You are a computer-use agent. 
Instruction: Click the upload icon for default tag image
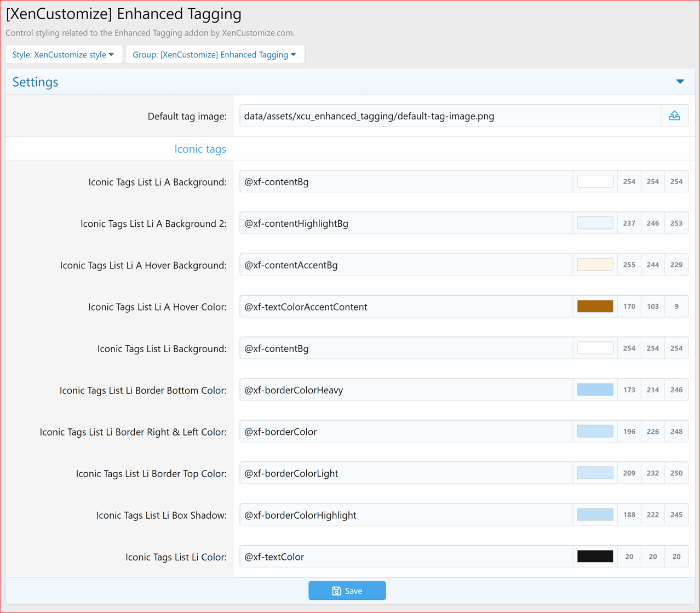coord(674,116)
